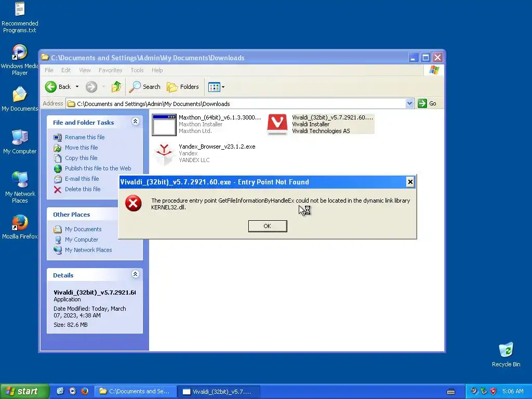Click the Rename this file icon

(x=58, y=137)
